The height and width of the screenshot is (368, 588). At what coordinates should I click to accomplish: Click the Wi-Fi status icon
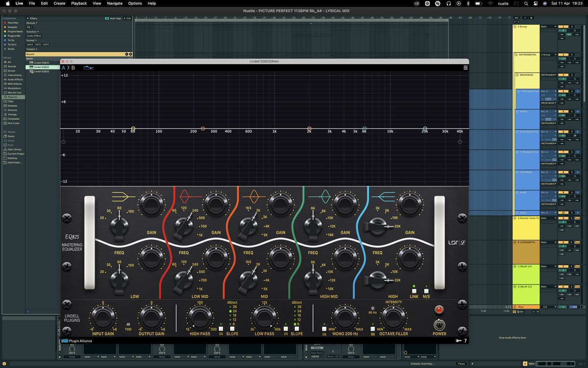click(x=490, y=3)
